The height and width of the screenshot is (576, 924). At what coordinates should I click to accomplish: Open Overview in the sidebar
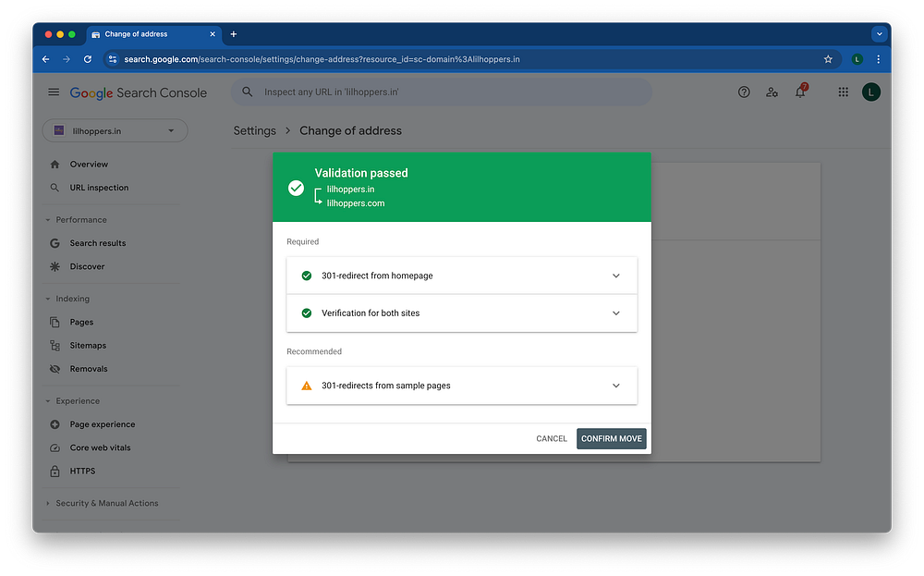coord(89,165)
